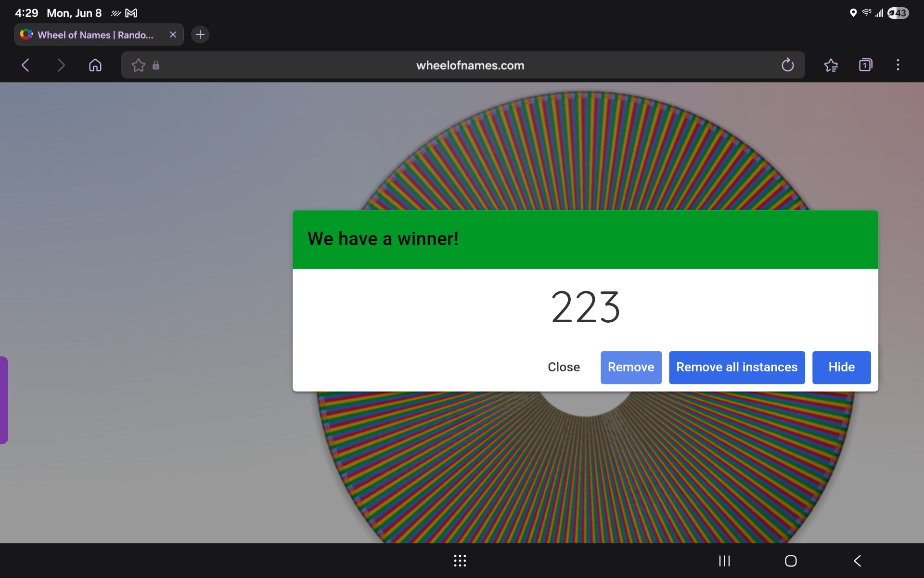Tap the Android back navigation button

857,561
